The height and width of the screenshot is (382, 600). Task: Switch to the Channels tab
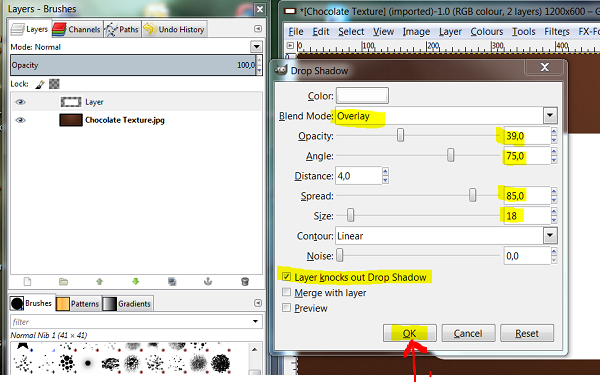[77, 29]
